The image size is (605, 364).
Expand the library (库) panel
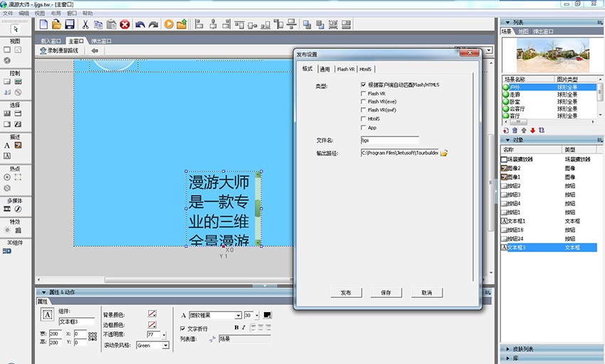[x=507, y=358]
